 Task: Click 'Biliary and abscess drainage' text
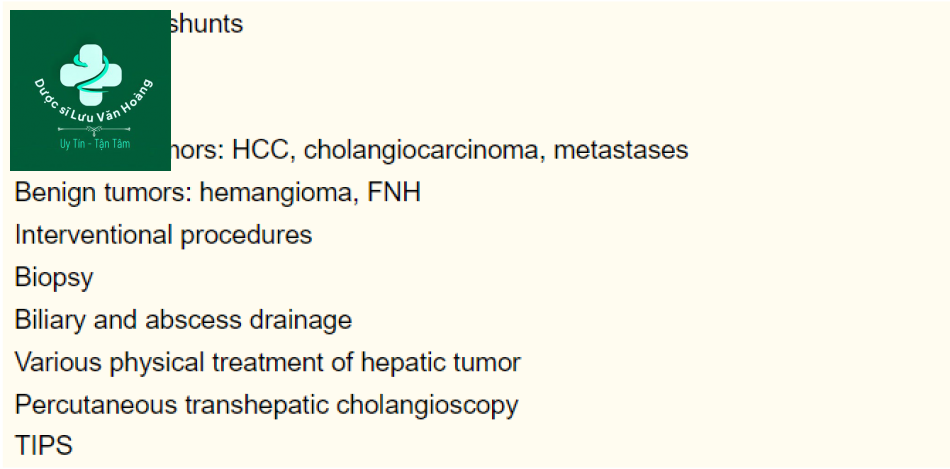click(183, 320)
